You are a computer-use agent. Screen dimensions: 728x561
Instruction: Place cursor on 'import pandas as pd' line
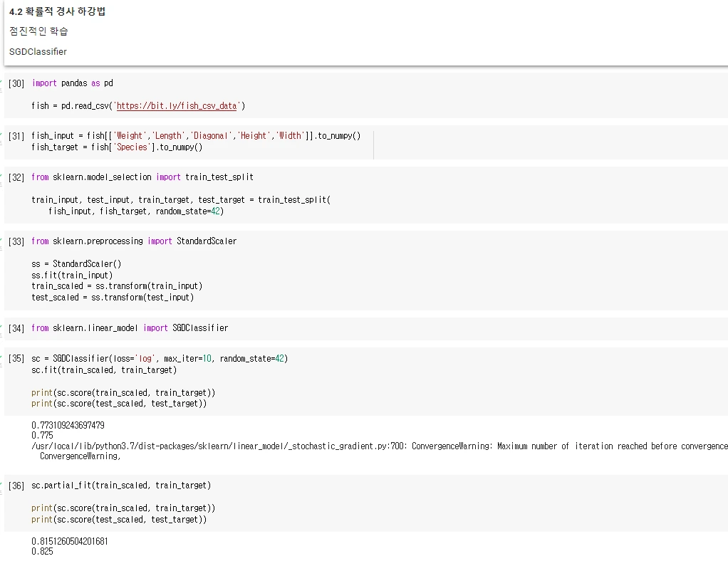[x=73, y=83]
